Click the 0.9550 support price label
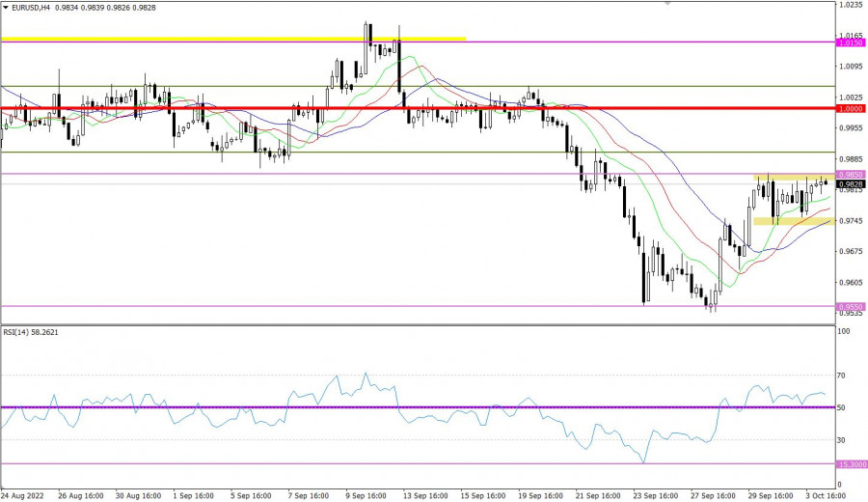Image resolution: width=868 pixels, height=502 pixels. [850, 306]
